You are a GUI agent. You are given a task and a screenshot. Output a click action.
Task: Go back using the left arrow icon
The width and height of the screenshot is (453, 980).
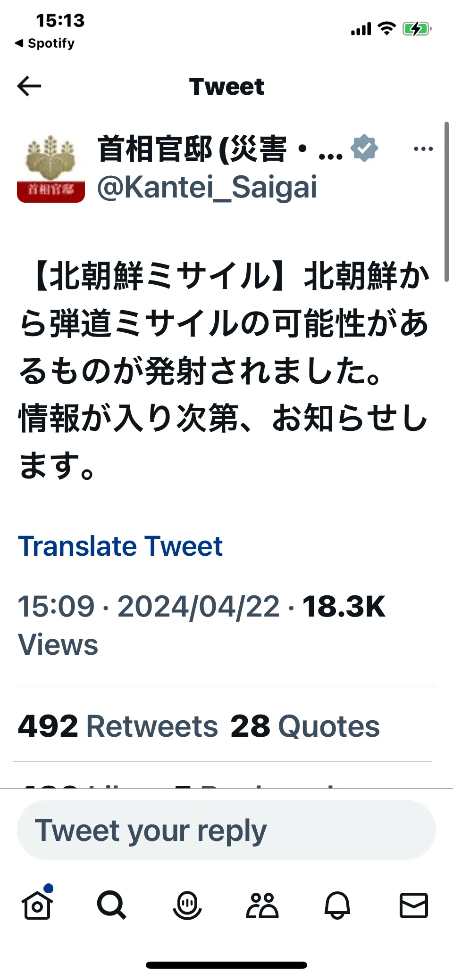[x=29, y=86]
